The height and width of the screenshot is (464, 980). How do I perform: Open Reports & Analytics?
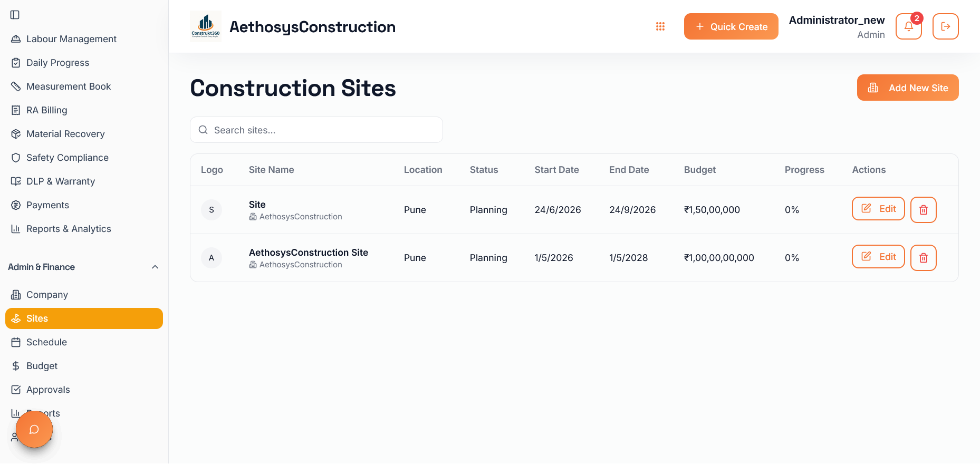click(84, 229)
